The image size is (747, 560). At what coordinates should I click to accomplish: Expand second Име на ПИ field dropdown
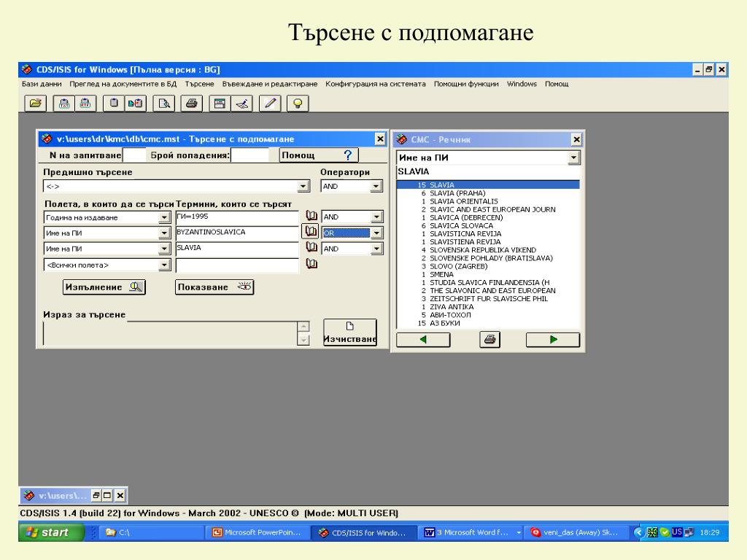point(164,249)
